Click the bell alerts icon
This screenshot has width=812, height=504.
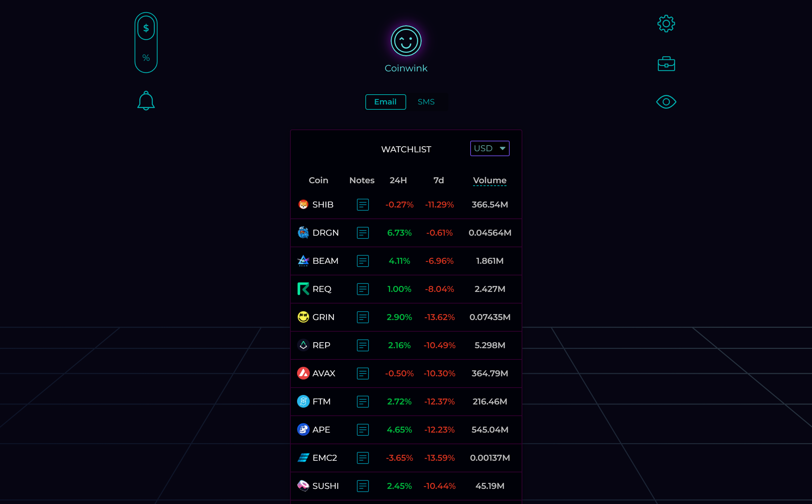pos(146,101)
